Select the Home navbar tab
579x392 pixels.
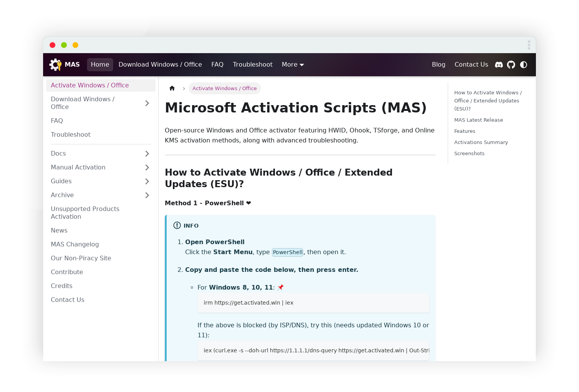click(100, 65)
